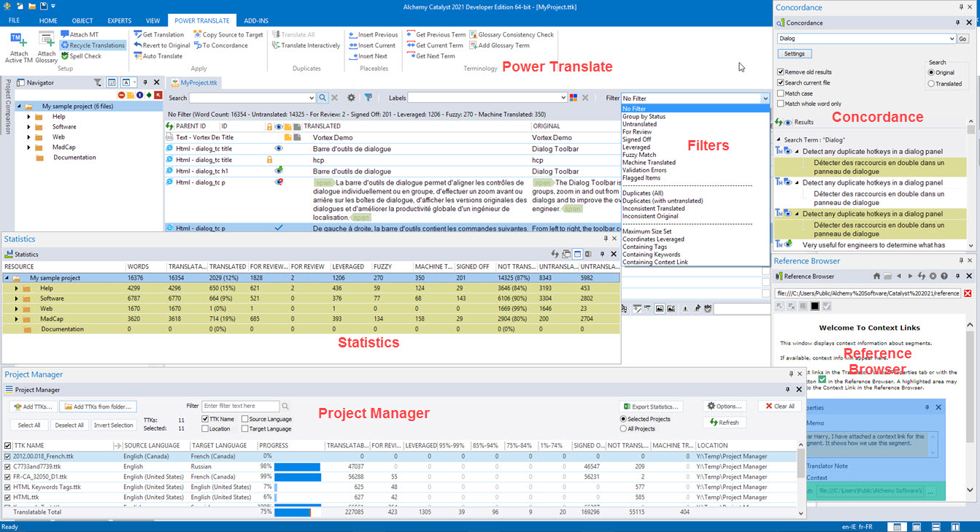Open the Concordance search term dropdown
Screen dimensions: 980x532
951,39
